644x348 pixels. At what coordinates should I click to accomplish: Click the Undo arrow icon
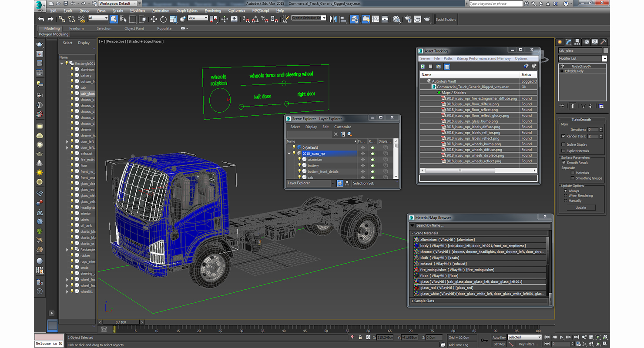pyautogui.click(x=41, y=19)
